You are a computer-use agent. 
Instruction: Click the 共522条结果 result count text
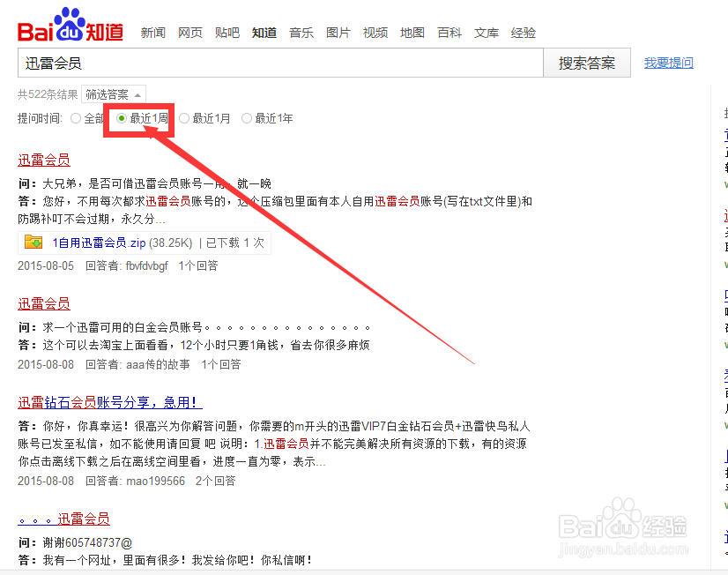click(x=48, y=94)
